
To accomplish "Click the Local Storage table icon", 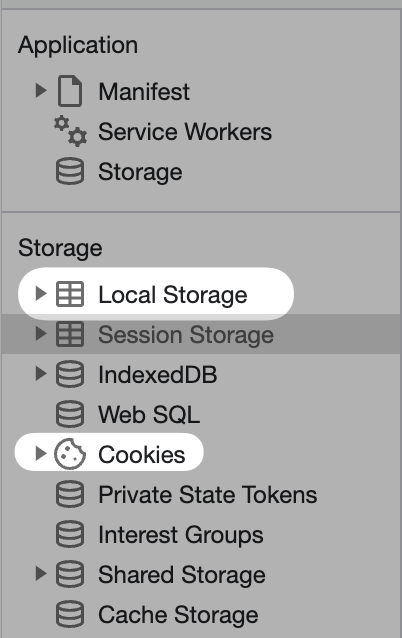I will (70, 294).
